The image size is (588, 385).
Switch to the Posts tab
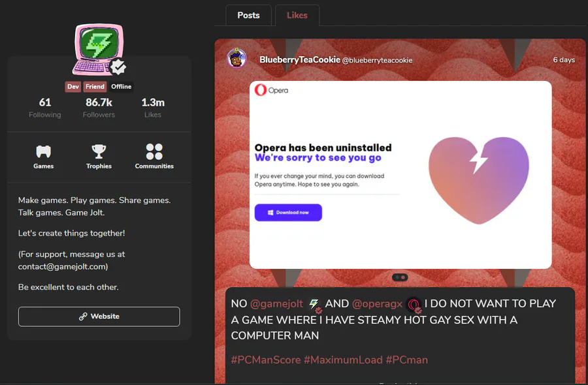[x=248, y=16]
